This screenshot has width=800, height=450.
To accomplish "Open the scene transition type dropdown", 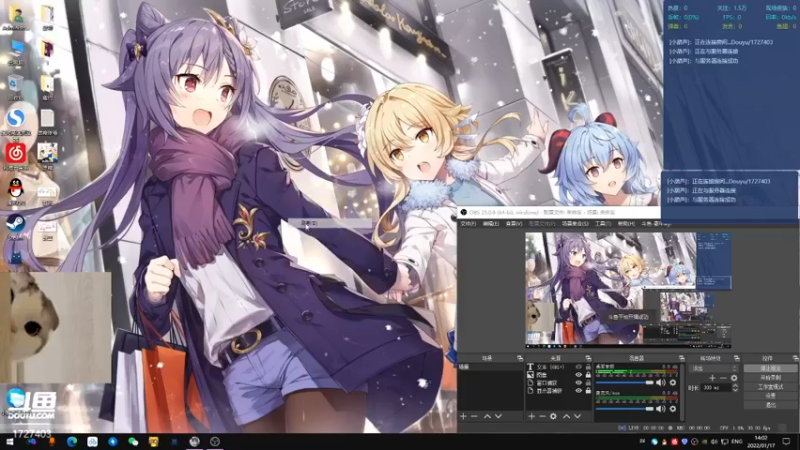I will click(714, 368).
